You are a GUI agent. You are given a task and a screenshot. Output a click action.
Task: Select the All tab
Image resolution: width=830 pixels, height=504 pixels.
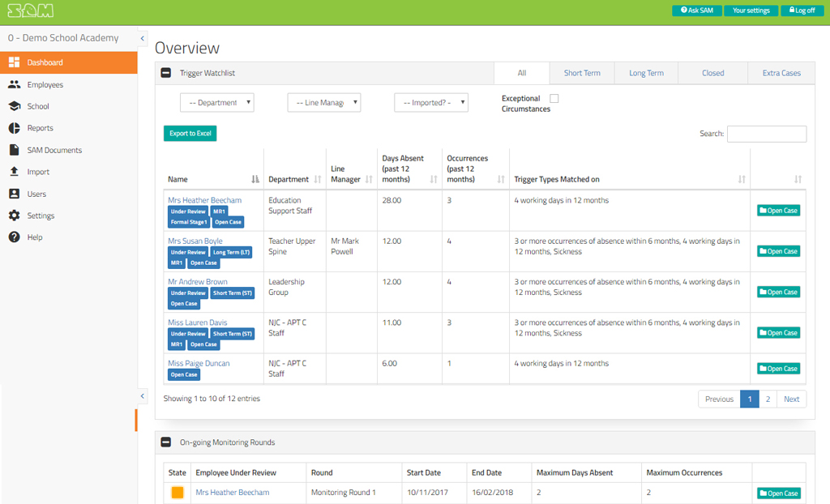522,73
